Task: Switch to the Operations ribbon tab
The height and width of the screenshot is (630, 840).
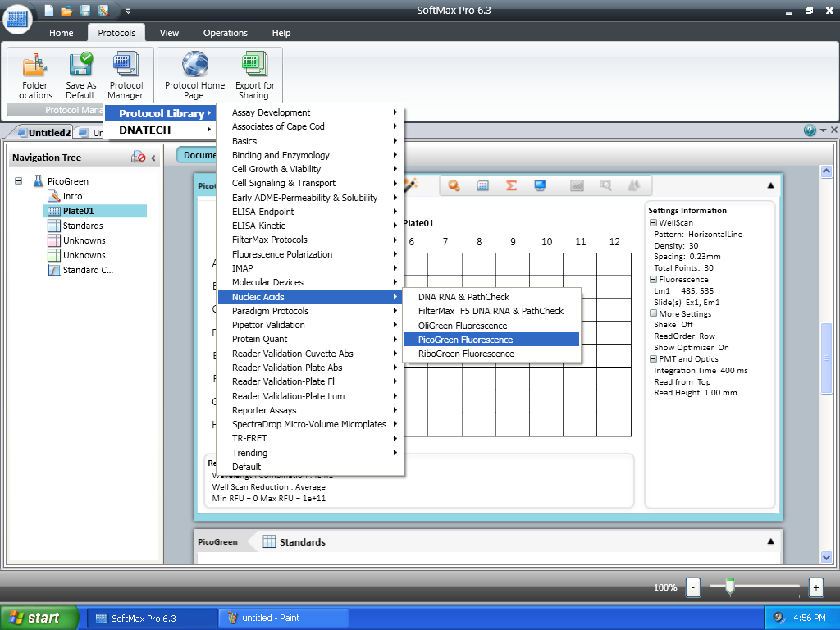Action: [226, 33]
